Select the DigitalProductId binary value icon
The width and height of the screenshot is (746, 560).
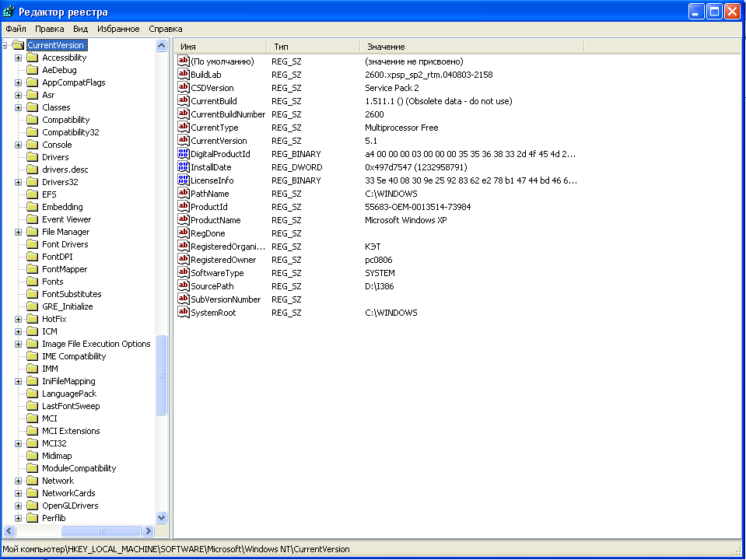click(183, 153)
